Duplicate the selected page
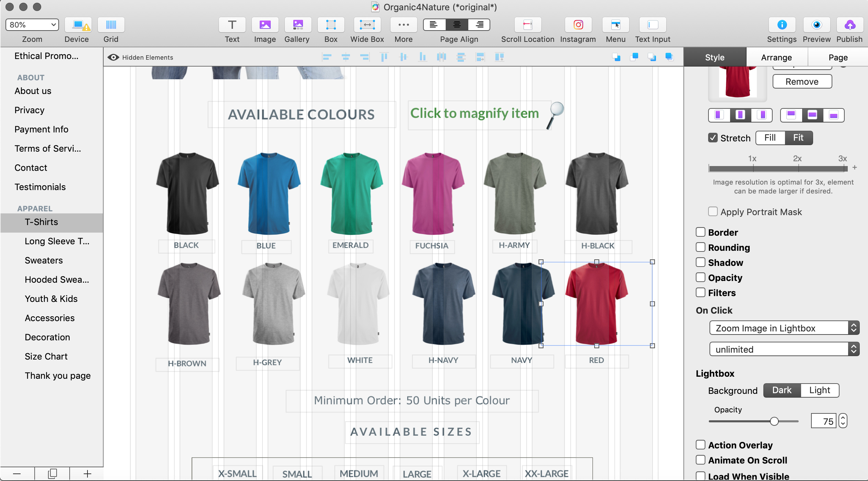Screen dimensions: 868x481 tap(52, 474)
